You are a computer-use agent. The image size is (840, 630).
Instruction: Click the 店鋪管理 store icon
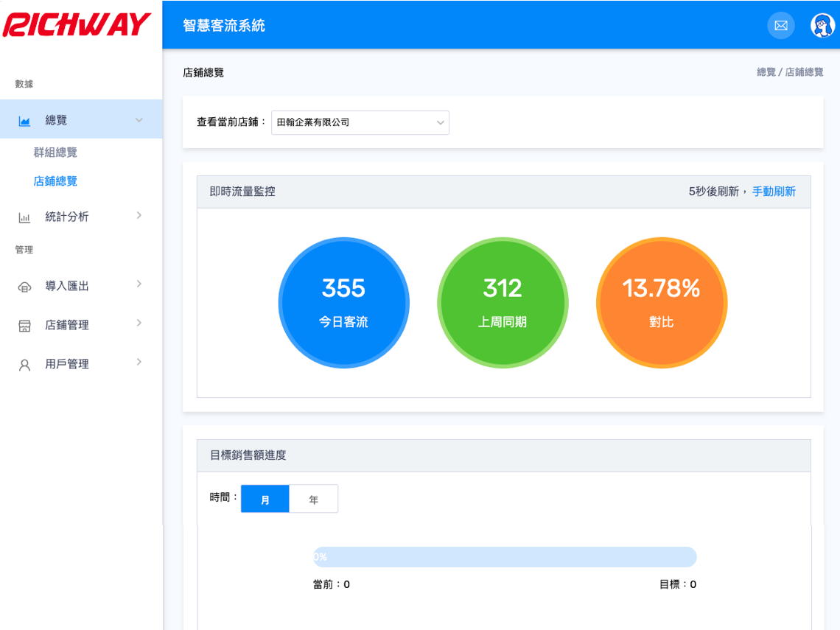[x=24, y=326]
